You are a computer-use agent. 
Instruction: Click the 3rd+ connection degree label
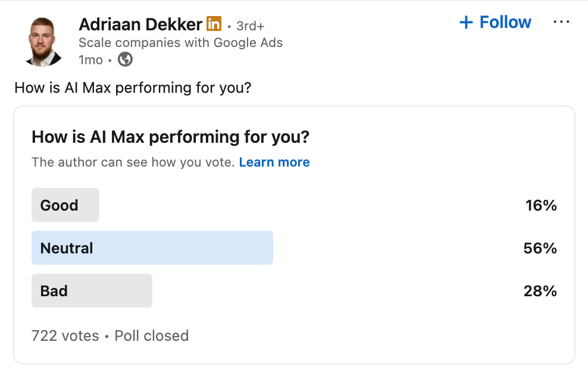[251, 26]
